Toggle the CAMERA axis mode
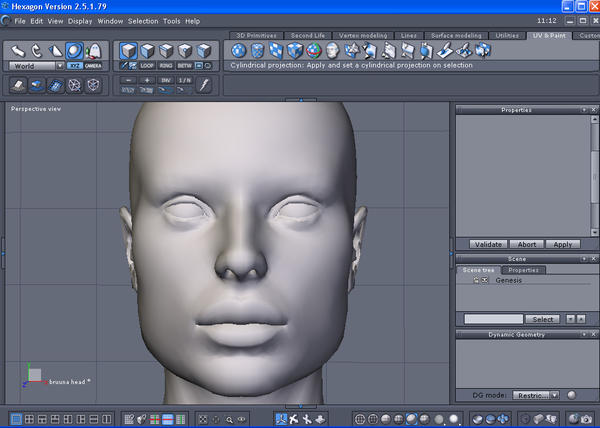Viewport: 600px width, 428px height. click(93, 66)
